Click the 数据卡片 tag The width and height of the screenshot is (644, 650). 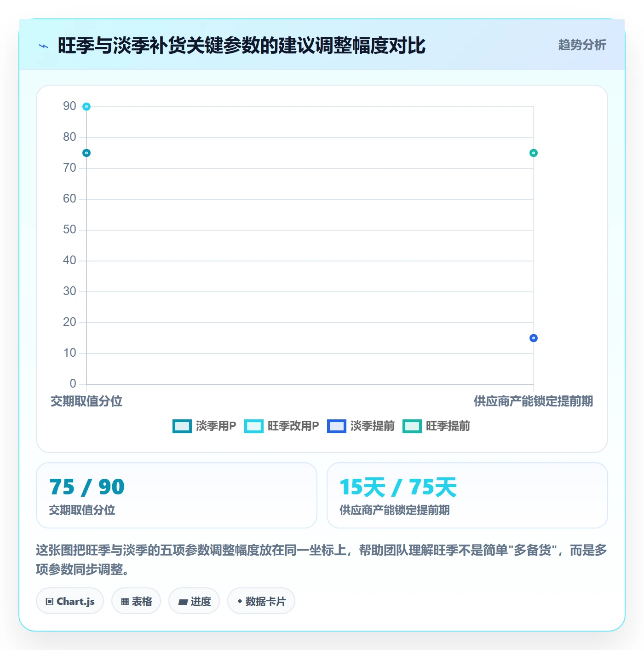(x=261, y=601)
